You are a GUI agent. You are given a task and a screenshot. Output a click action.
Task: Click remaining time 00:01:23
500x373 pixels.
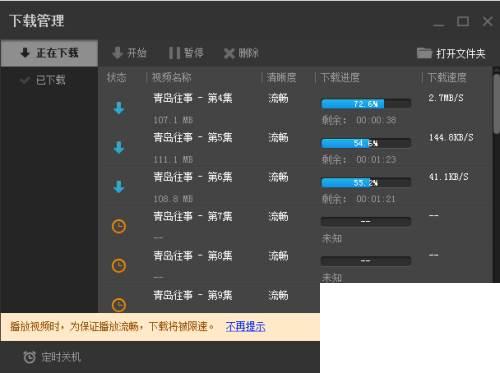coord(376,159)
